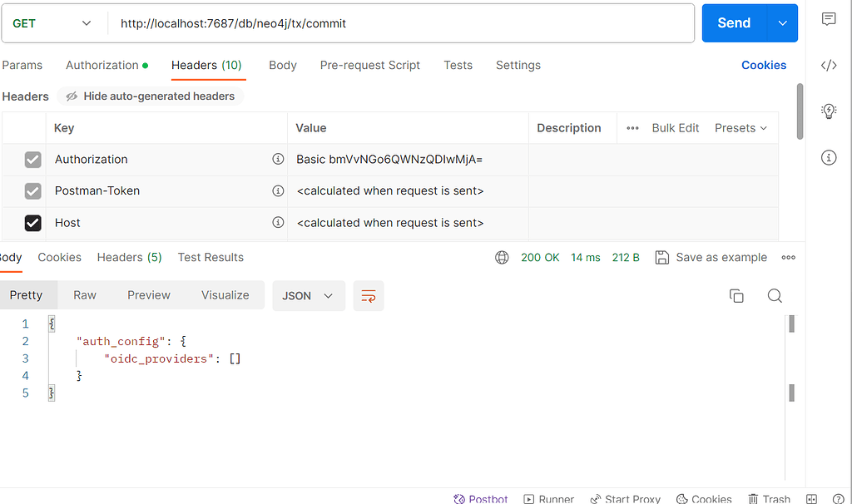Image resolution: width=852 pixels, height=504 pixels.
Task: Open the request info icon in sidebar
Action: (x=829, y=157)
